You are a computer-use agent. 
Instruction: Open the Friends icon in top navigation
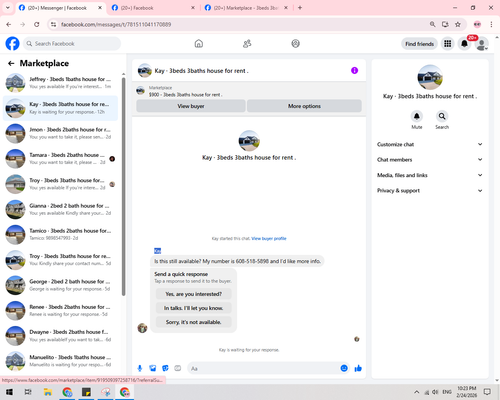(247, 44)
